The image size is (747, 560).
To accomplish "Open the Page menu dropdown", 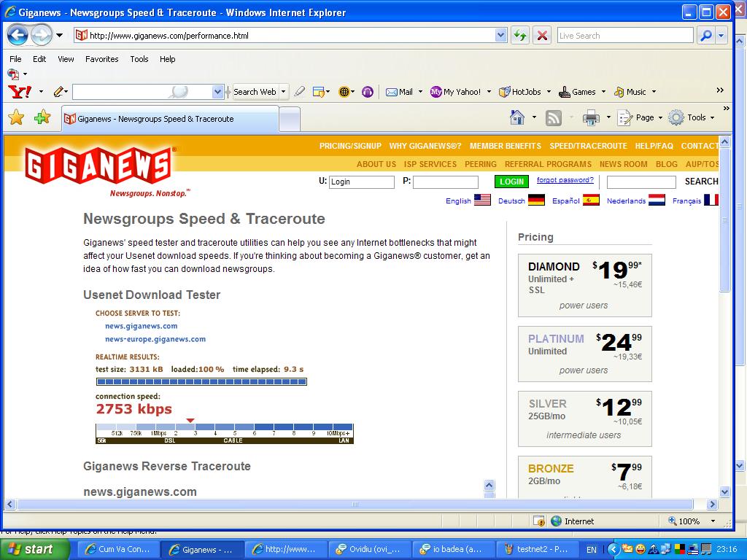I will tap(660, 117).
